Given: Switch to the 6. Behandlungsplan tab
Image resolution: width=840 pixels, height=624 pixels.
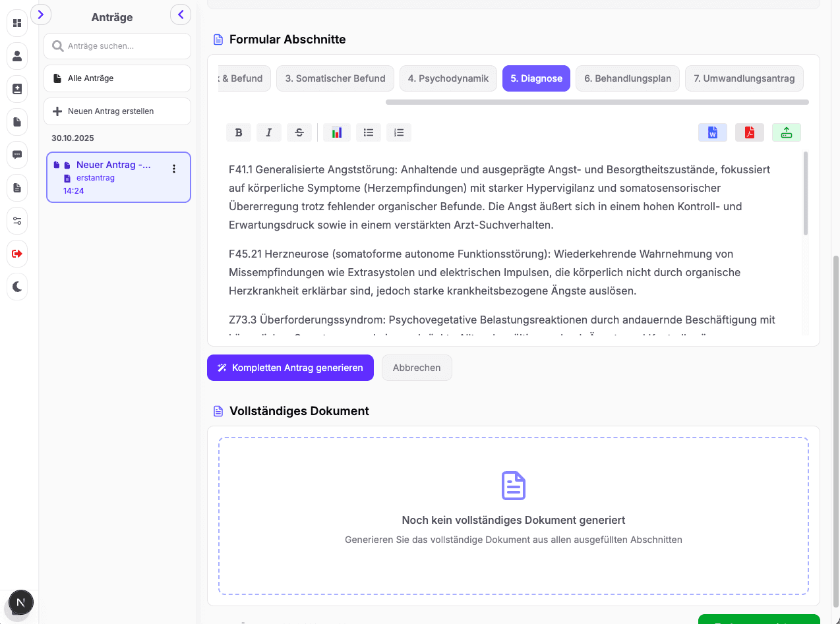Looking at the screenshot, I should (627, 78).
